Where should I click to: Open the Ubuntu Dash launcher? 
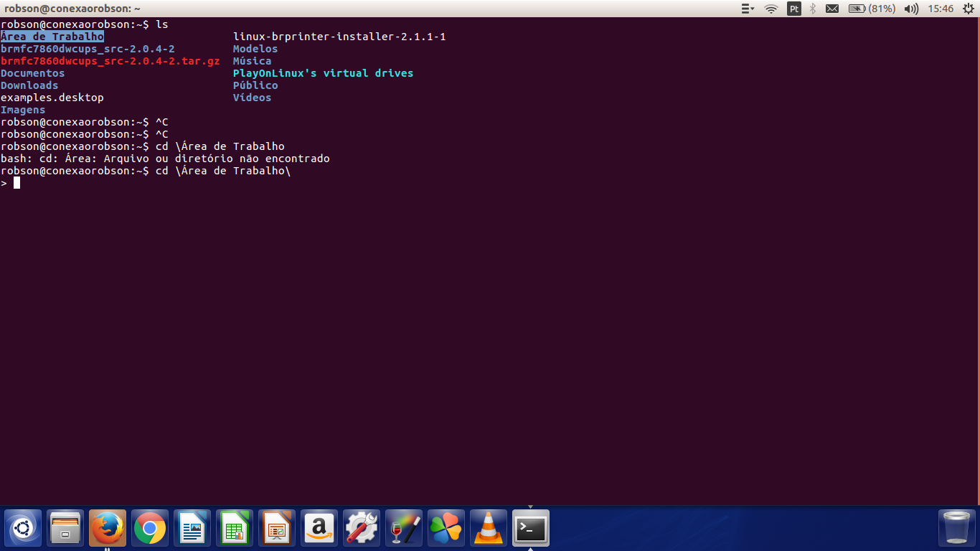pyautogui.click(x=23, y=529)
